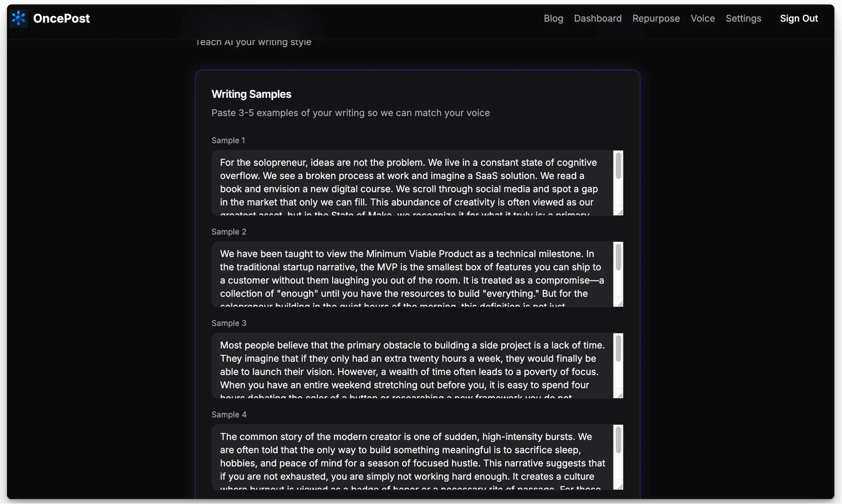Open the Dashboard nav item
Screen dimensions: 842x504
[598, 18]
